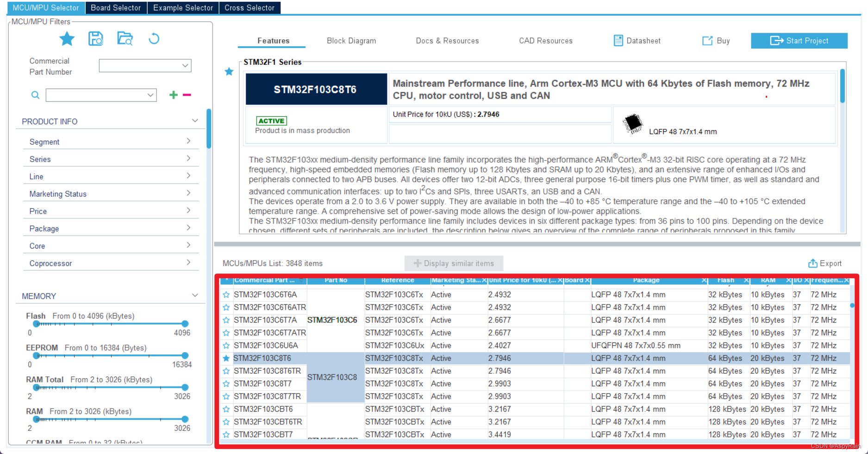Expand the Series filter
The height and width of the screenshot is (454, 868).
(x=188, y=158)
